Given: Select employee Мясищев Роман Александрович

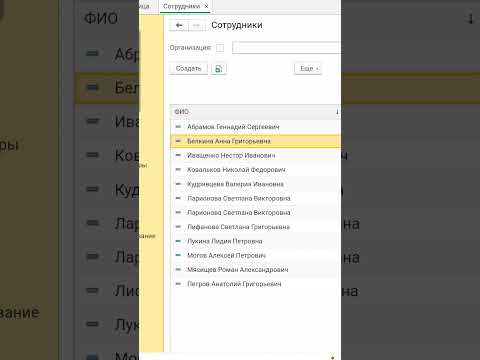Looking at the screenshot, I should [x=256, y=270].
